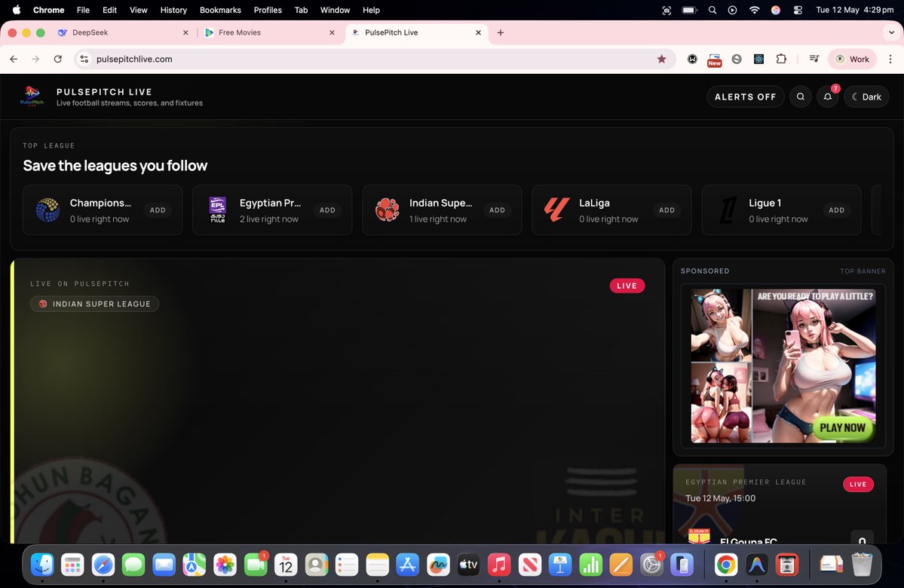The width and height of the screenshot is (904, 588).
Task: Go forward to the next page
Action: pos(35,59)
